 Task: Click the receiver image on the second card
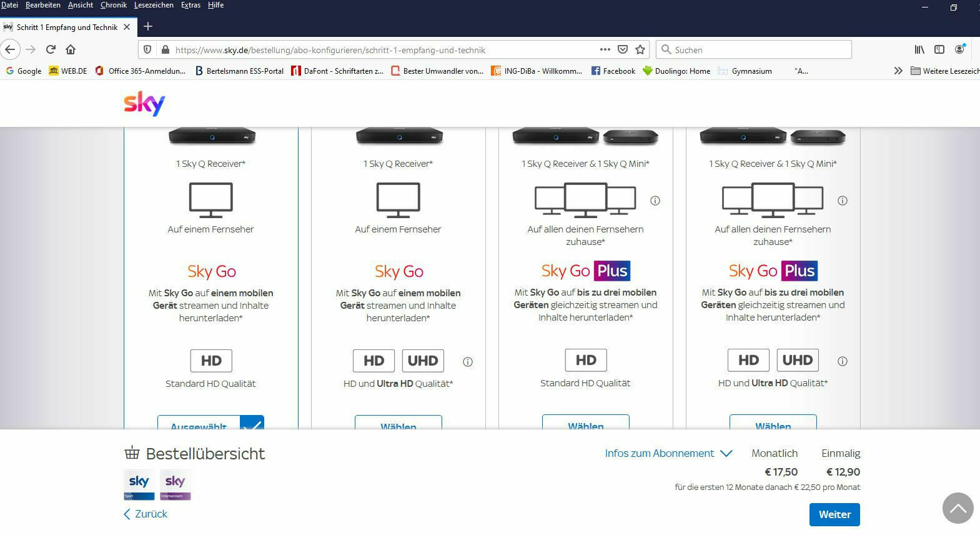(399, 136)
